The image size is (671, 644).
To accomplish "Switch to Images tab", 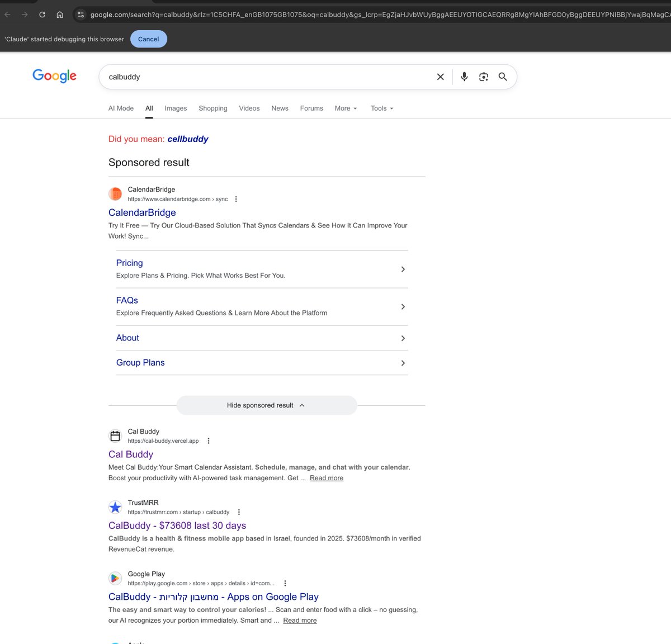I will click(x=176, y=108).
